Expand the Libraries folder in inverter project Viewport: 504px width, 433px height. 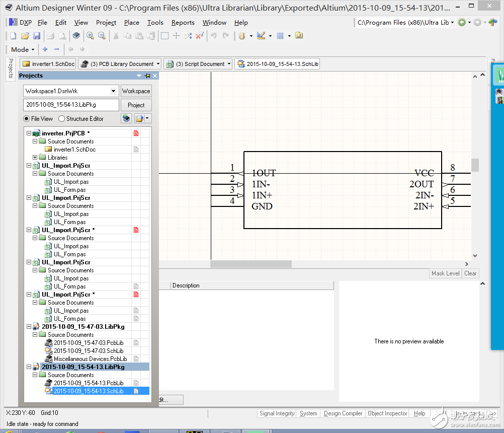(35, 157)
